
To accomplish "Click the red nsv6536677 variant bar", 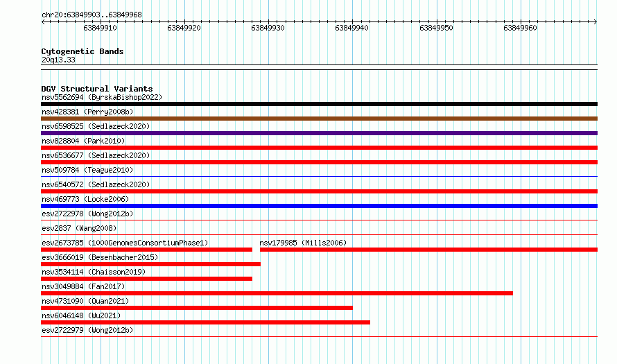I will [319, 162].
